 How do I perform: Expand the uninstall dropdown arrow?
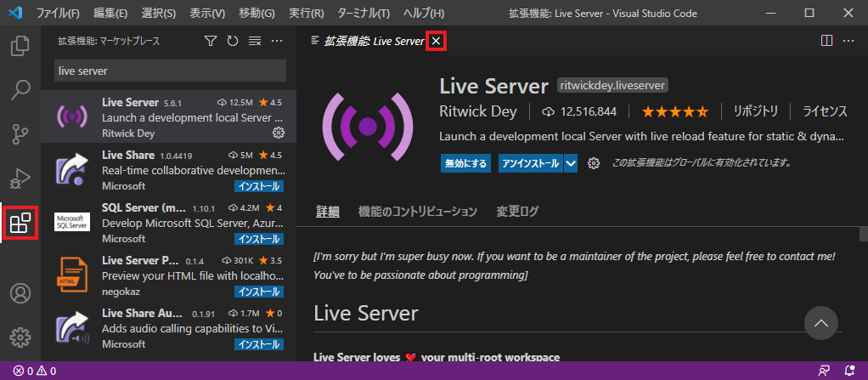pos(571,163)
